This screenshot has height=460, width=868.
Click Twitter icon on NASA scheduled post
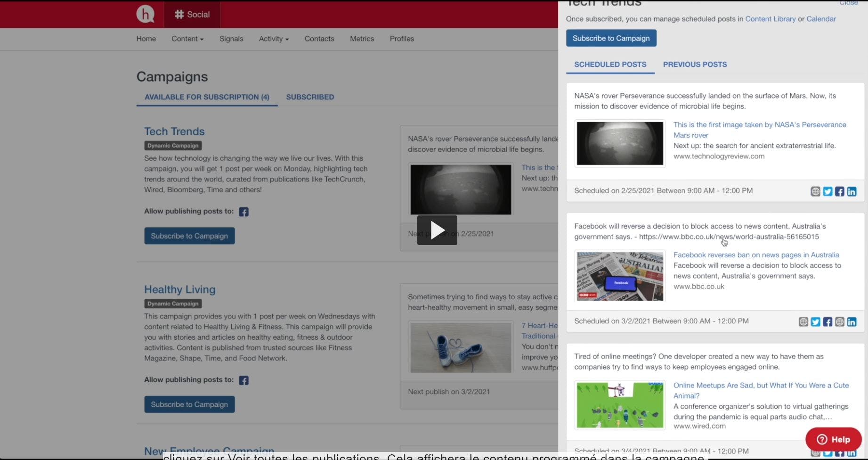tap(827, 191)
